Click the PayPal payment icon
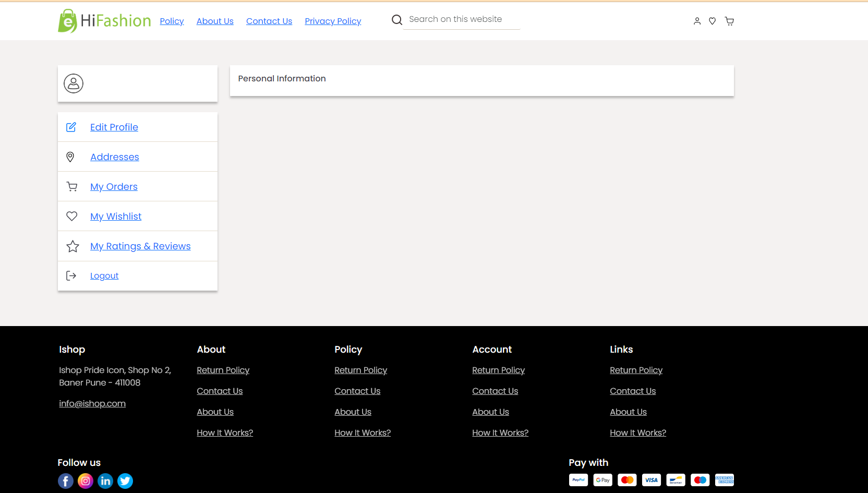Screen dimensions: 868x493 [578, 480]
